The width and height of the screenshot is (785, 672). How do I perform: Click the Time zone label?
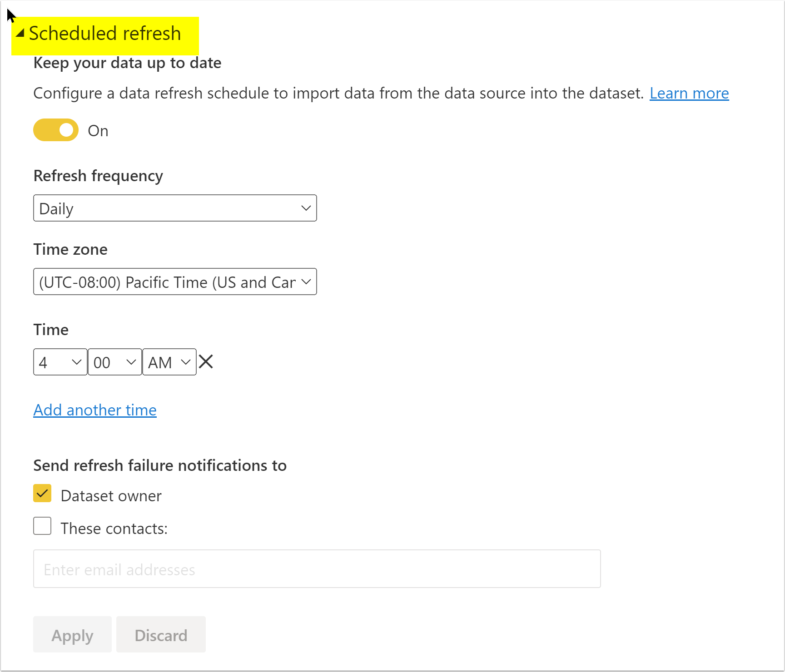pos(70,249)
